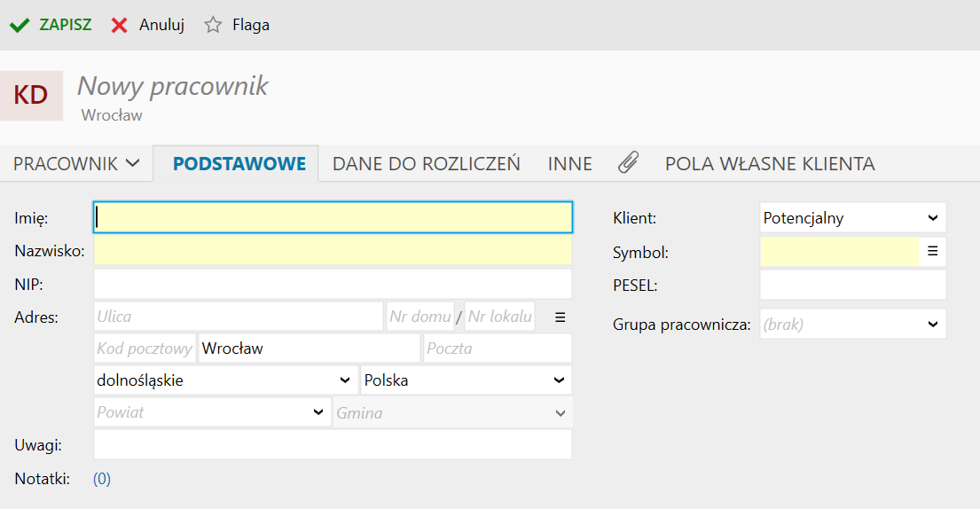Open the Powiat dropdown
Screen dimensions: 980x509
click(213, 412)
